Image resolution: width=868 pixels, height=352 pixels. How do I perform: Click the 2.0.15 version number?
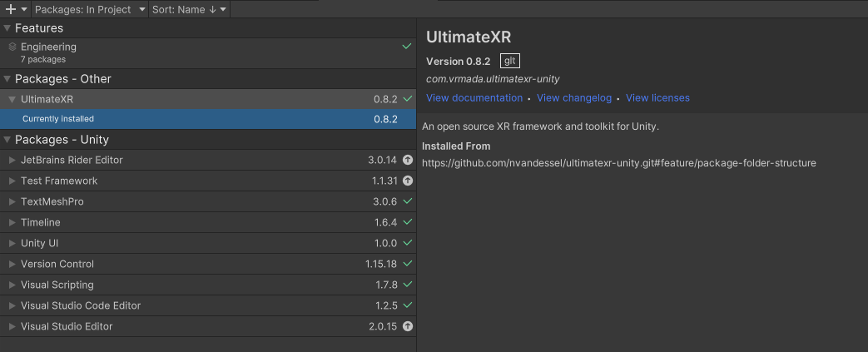tap(383, 326)
